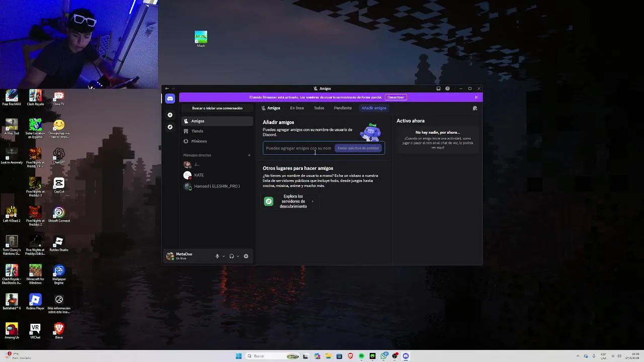This screenshot has height=362, width=644.
Task: Open Discord home via the logo icon
Action: coord(170,99)
